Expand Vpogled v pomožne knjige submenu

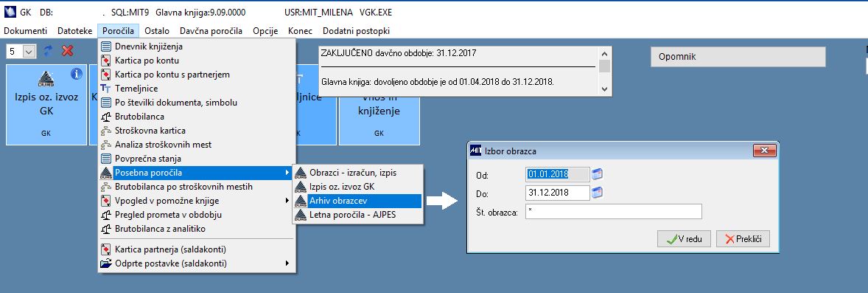click(287, 200)
